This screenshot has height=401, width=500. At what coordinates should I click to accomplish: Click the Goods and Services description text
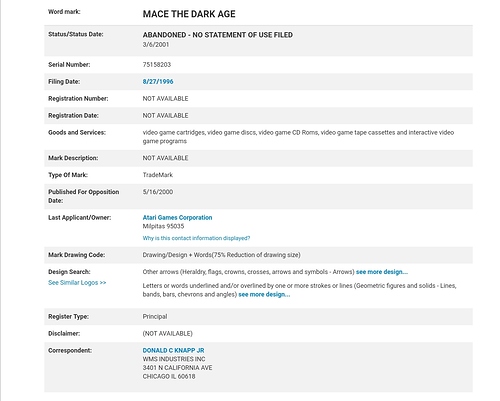tap(298, 137)
